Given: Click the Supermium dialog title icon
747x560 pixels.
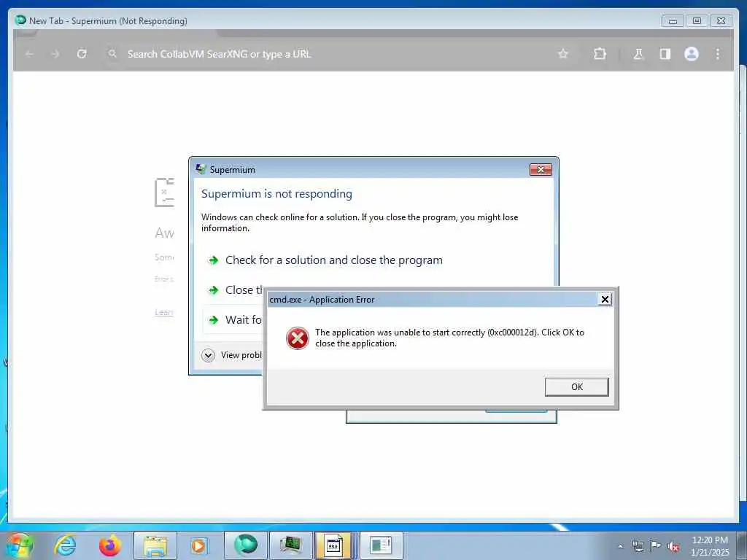Looking at the screenshot, I should coord(201,169).
